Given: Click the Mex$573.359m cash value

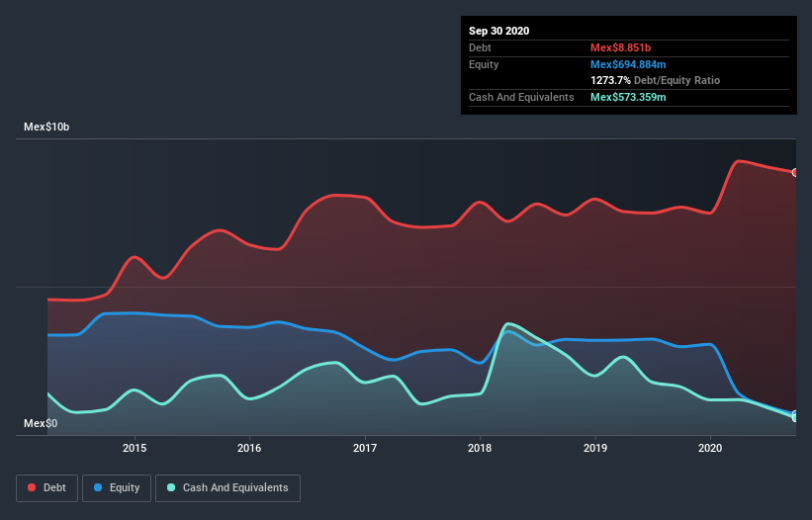Looking at the screenshot, I should 628,97.
